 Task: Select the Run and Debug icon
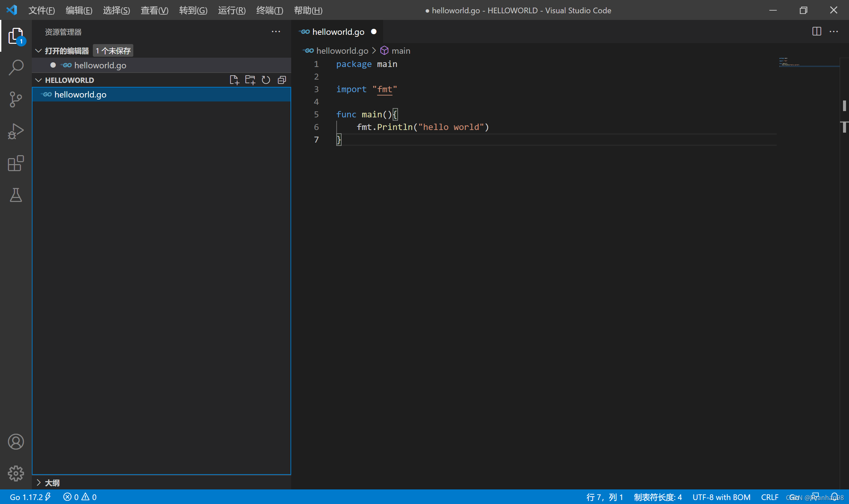(x=16, y=131)
